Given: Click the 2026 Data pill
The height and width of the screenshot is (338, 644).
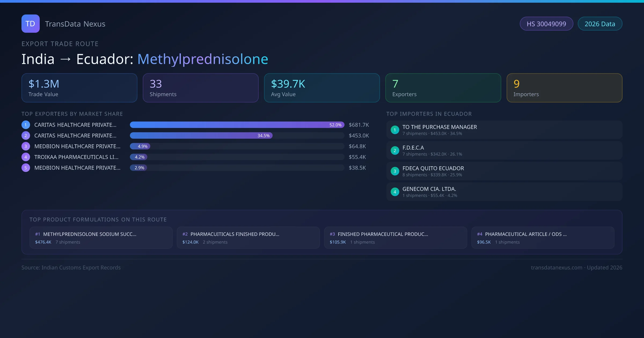Looking at the screenshot, I should click(x=600, y=24).
